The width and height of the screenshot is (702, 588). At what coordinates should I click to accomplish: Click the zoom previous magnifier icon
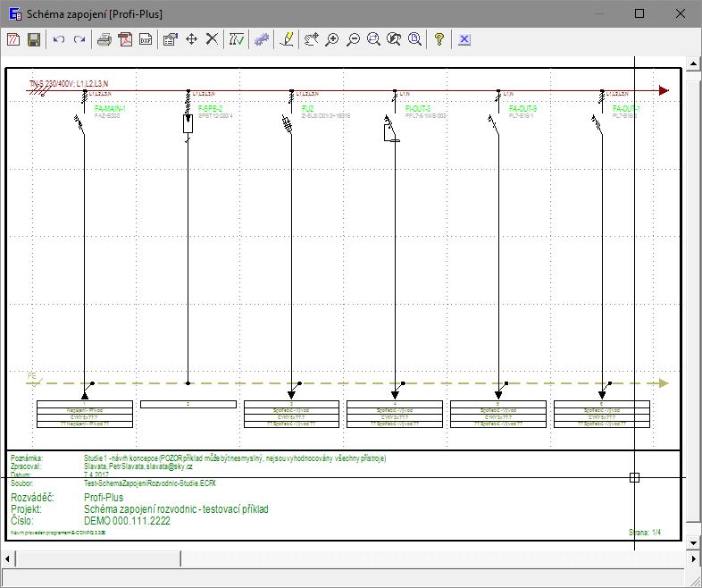point(394,39)
